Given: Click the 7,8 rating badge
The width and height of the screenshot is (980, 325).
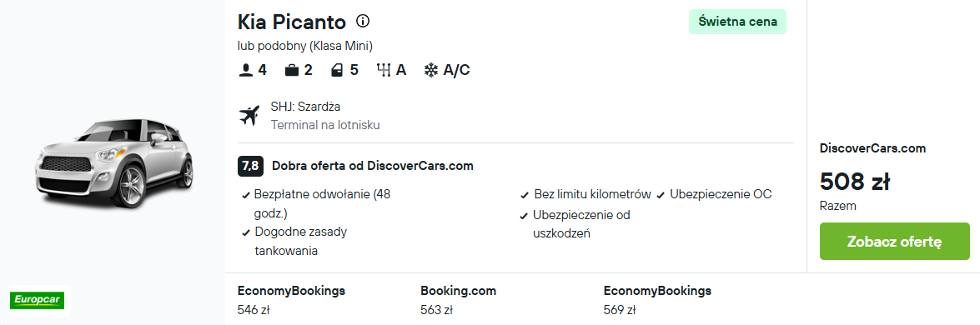Looking at the screenshot, I should pos(250,166).
